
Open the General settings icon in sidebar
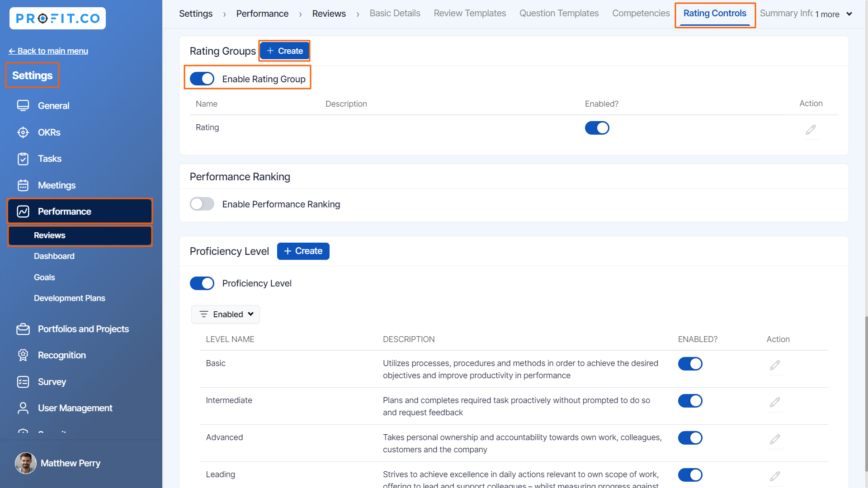click(x=23, y=106)
